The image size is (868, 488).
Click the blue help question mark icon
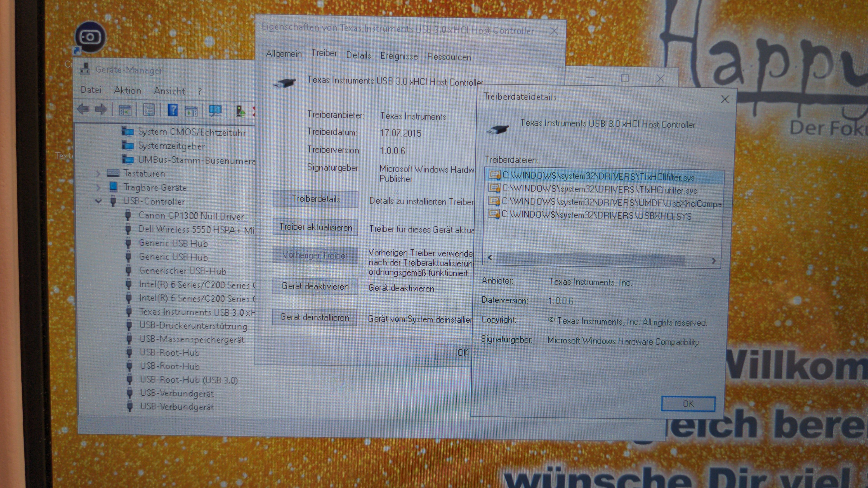pos(173,110)
